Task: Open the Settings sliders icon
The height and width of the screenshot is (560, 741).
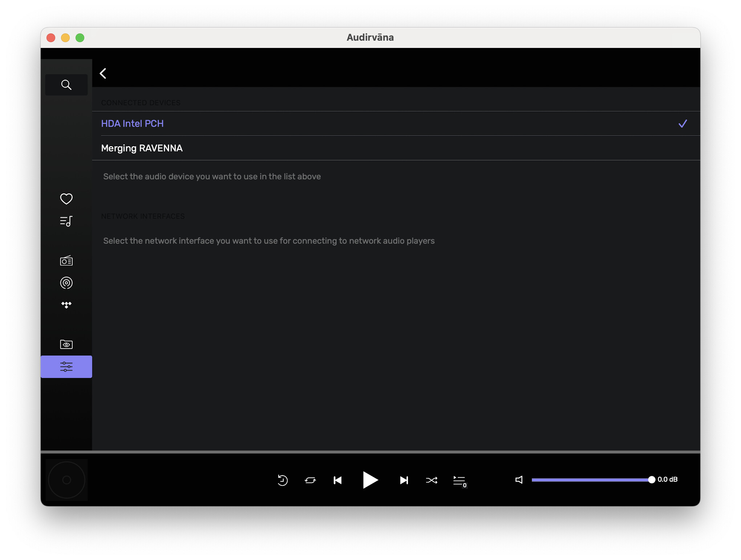Action: (x=66, y=366)
